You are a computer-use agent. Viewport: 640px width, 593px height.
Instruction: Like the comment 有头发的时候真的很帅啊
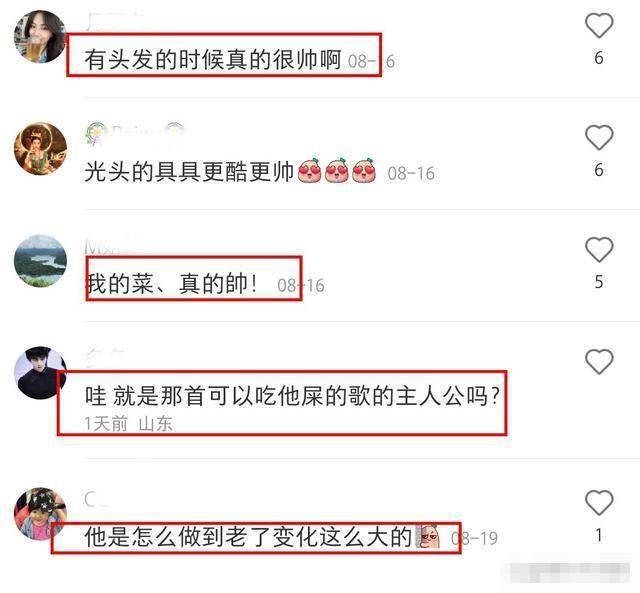click(x=599, y=26)
